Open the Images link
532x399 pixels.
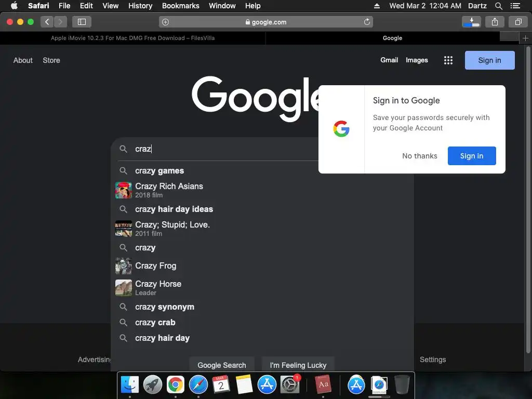pos(417,60)
